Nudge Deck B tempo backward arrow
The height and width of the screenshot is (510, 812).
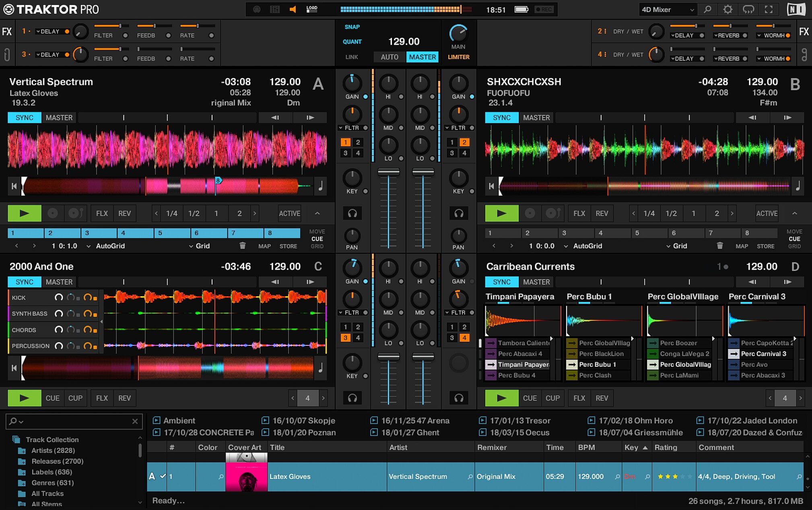click(752, 118)
